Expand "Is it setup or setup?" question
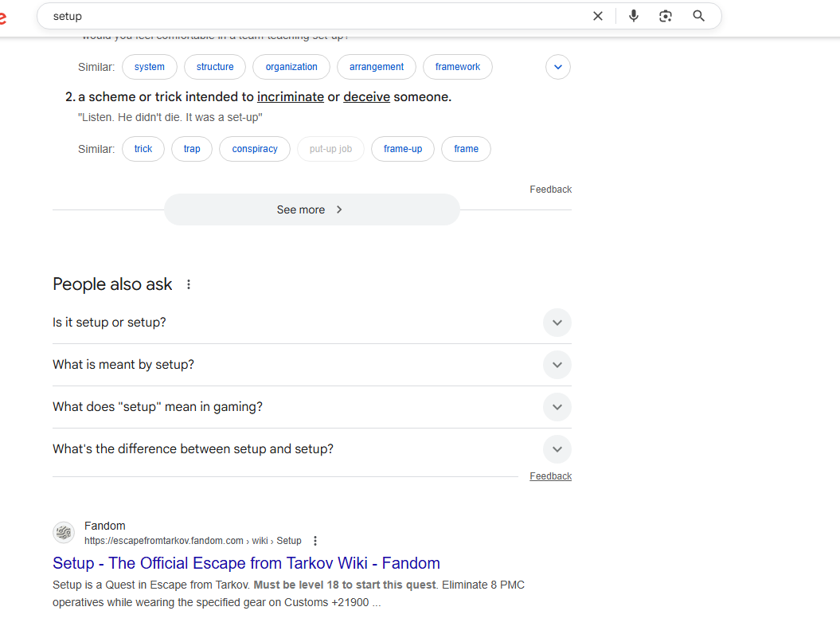 (x=557, y=323)
